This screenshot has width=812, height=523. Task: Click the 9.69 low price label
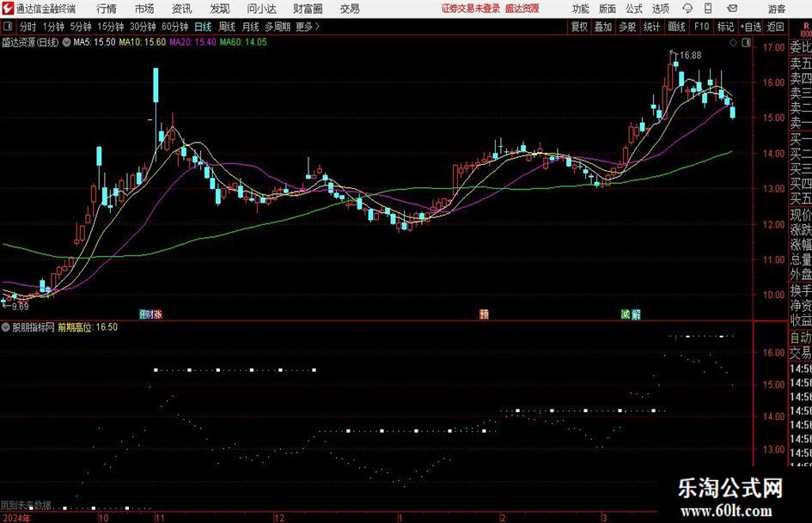pos(20,307)
